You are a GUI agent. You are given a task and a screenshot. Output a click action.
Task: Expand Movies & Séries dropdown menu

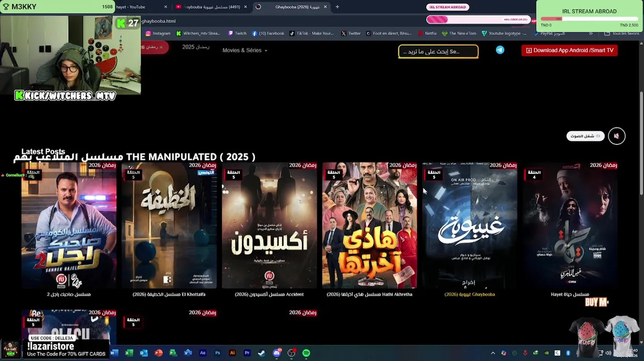pyautogui.click(x=244, y=50)
